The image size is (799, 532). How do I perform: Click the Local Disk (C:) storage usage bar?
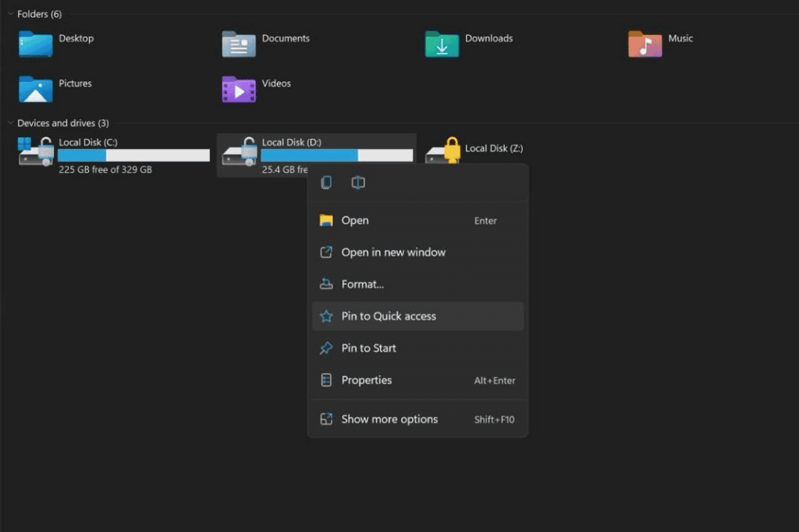(133, 156)
